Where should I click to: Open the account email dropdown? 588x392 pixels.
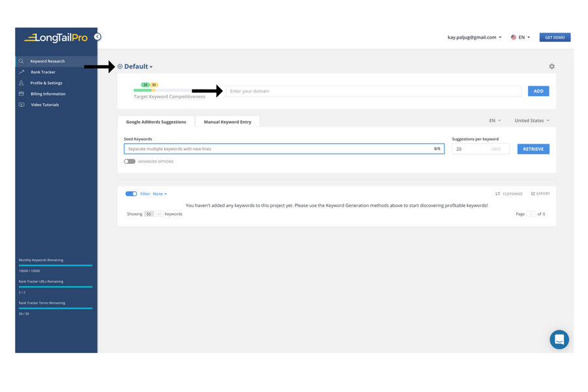(474, 37)
